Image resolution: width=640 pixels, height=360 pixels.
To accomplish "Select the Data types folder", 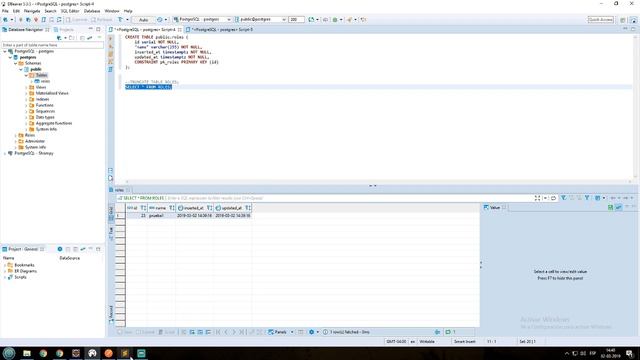I will coord(44,117).
